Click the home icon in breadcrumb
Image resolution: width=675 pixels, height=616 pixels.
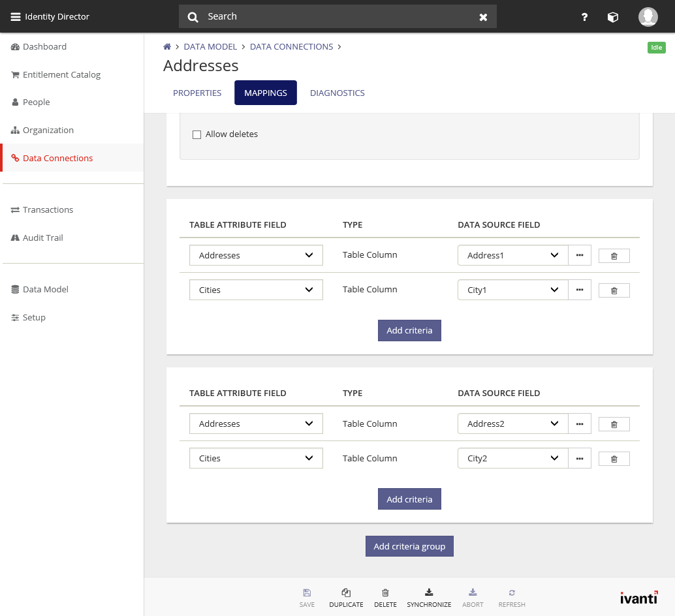167,47
